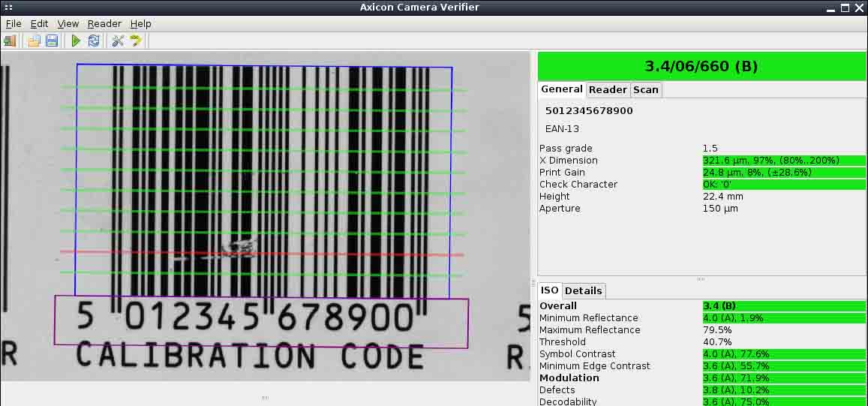Click the Print Gain row label
Viewport: 868px width, 406px height.
click(x=562, y=173)
